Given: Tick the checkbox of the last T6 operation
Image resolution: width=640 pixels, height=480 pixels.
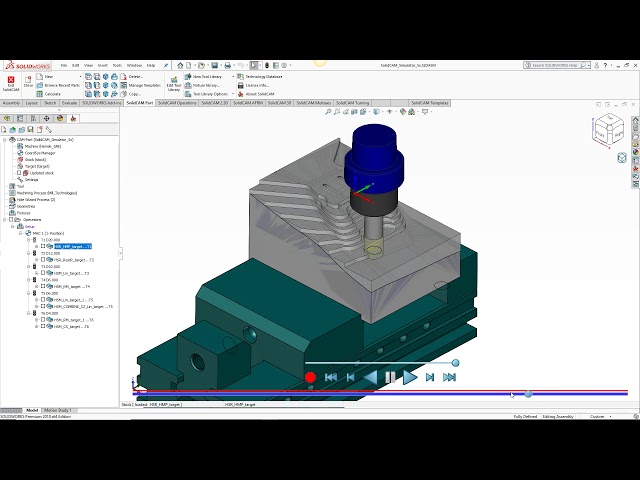Looking at the screenshot, I should coord(43,326).
